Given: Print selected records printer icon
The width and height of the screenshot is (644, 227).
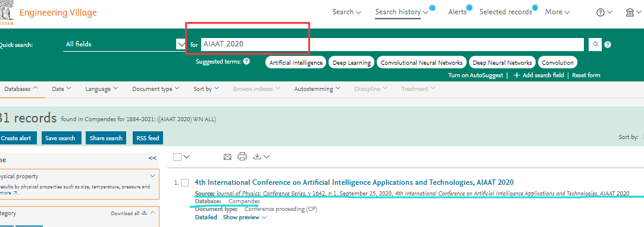Looking at the screenshot, I should pos(242,156).
